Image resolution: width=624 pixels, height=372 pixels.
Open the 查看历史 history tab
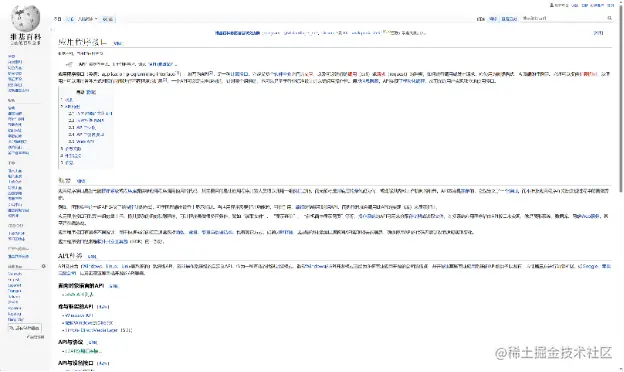(509, 19)
